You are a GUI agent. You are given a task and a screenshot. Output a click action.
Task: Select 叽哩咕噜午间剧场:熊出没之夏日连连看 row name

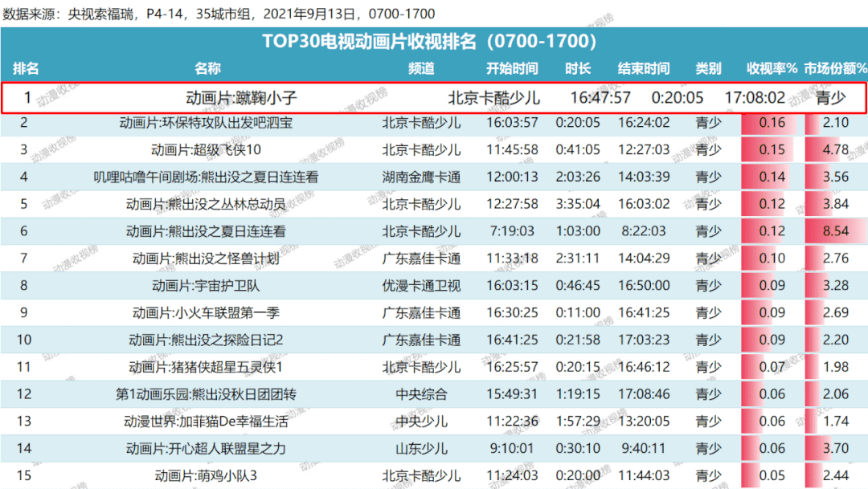pyautogui.click(x=206, y=177)
